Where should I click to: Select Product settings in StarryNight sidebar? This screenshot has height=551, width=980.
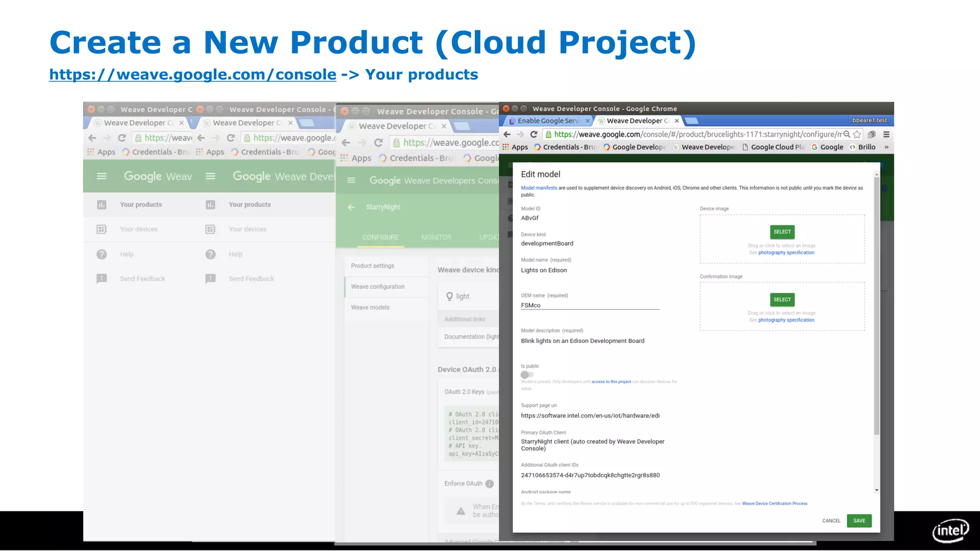coord(387,266)
